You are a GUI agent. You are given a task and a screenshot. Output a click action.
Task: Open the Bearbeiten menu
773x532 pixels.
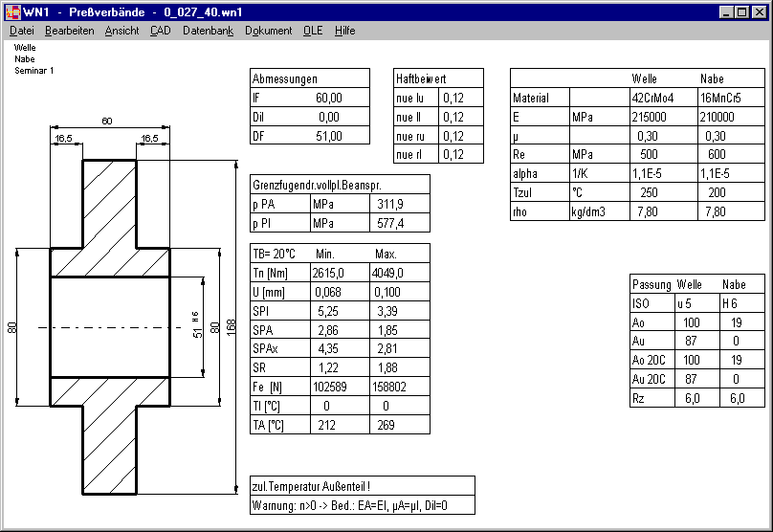(x=69, y=31)
